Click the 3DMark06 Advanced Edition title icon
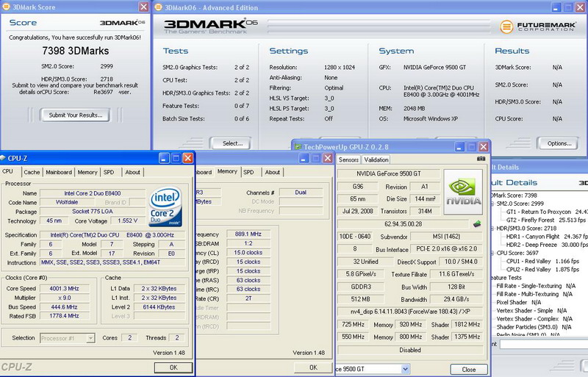 click(x=159, y=7)
